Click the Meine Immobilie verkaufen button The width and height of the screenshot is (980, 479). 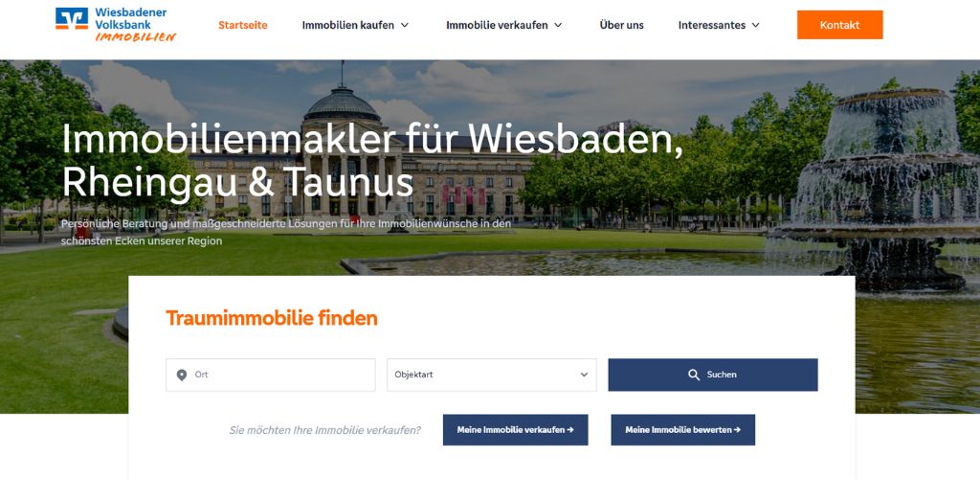pos(516,430)
